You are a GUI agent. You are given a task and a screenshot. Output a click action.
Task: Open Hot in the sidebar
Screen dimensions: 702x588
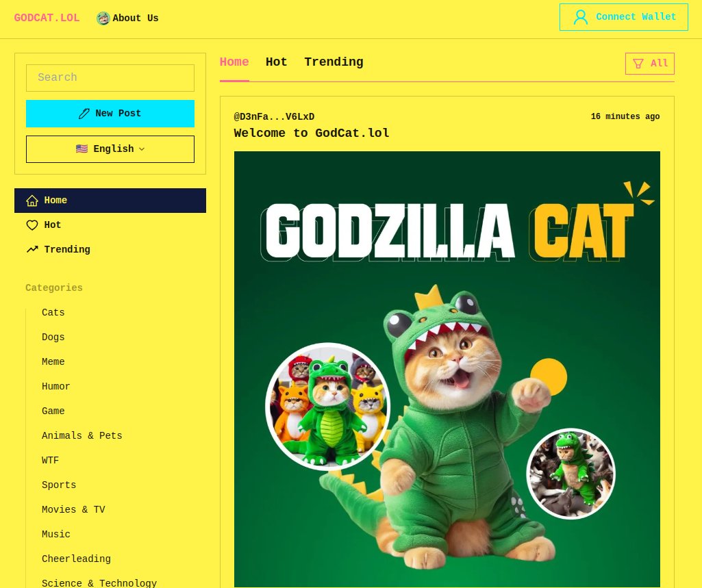[x=110, y=225]
